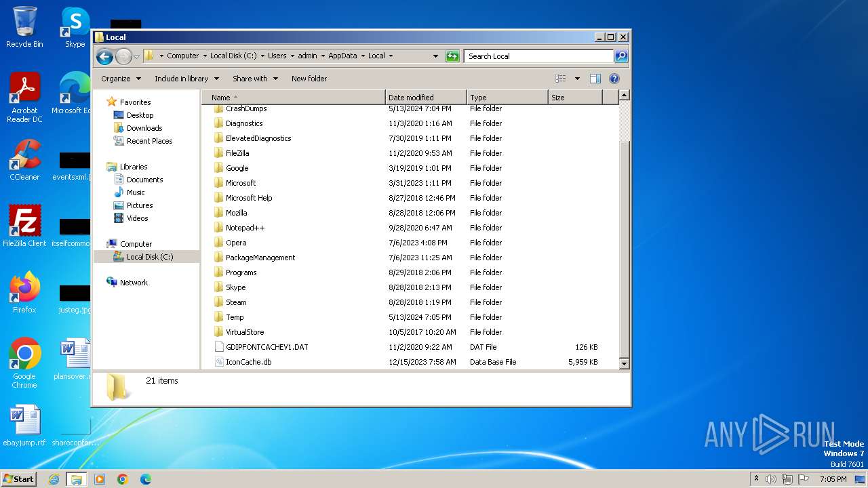Select AppData in the address breadcrumb
Screen dimensions: 868x488
[x=342, y=56]
